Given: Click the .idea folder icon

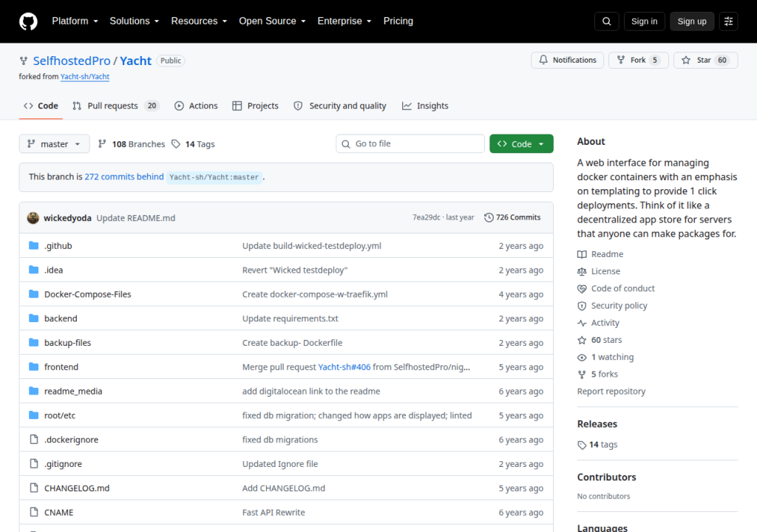Looking at the screenshot, I should (34, 270).
